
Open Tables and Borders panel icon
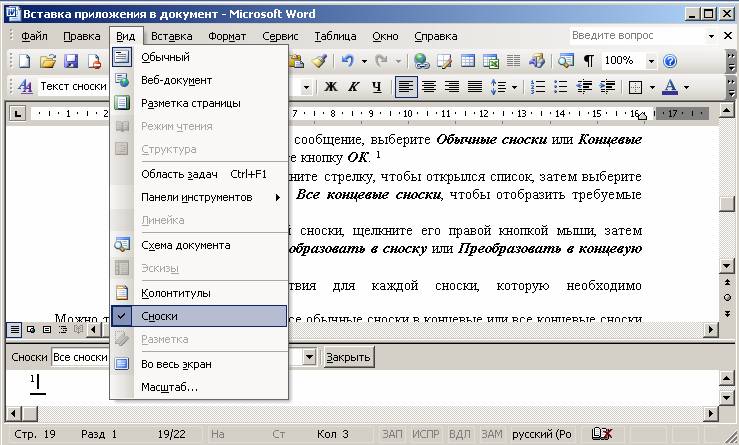point(444,61)
